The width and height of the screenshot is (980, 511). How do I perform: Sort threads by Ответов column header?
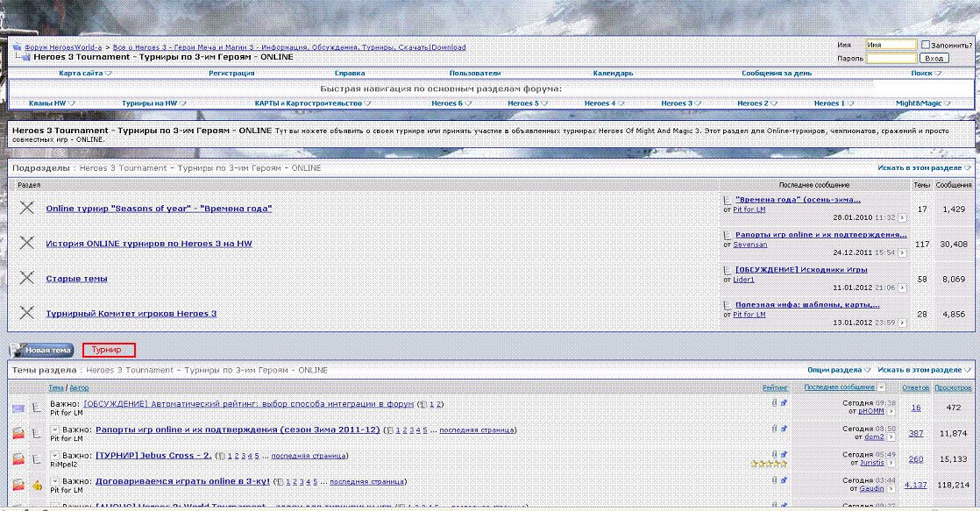916,387
